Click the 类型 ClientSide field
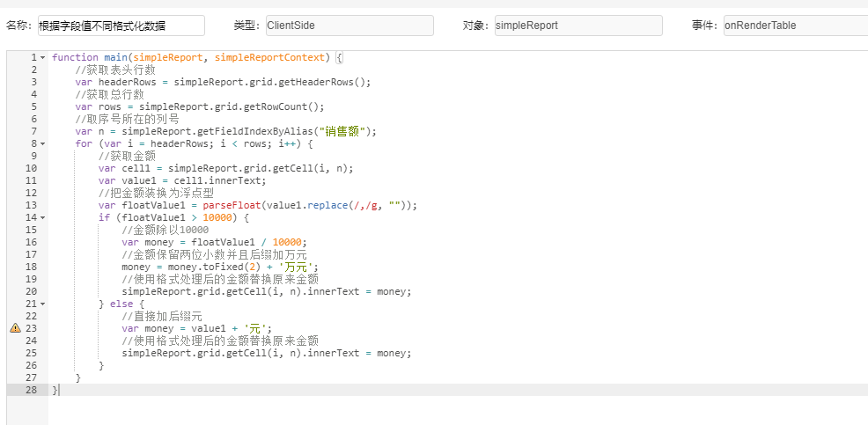 349,26
